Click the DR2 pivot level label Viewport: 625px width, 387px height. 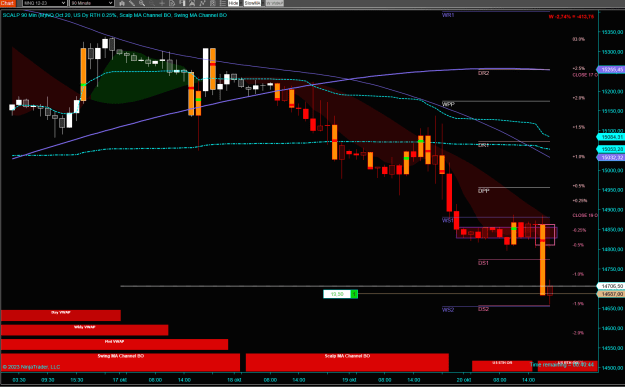pos(483,73)
